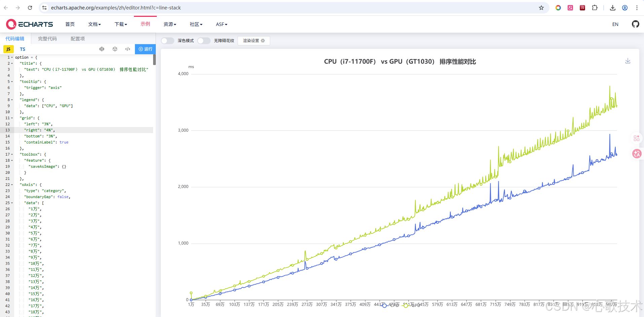644x317 pixels.
Task: Open the pink translate extension icon
Action: click(x=570, y=8)
